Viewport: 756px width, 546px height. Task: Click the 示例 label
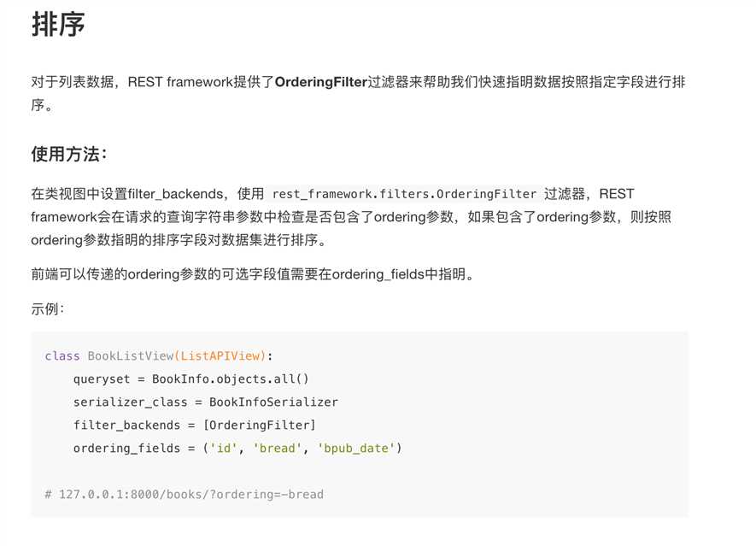click(x=48, y=308)
